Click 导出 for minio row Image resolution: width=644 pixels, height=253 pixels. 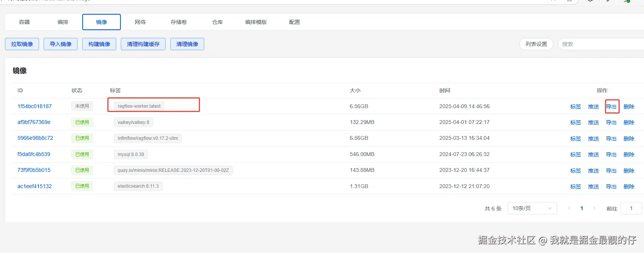(x=611, y=171)
